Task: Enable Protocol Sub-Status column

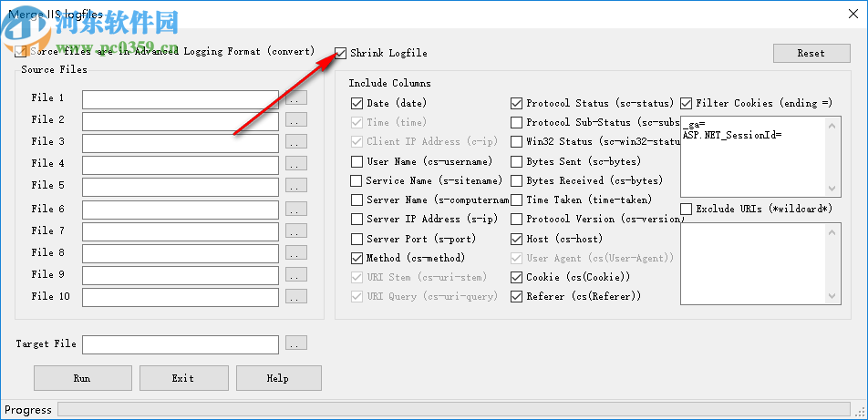Action: [516, 122]
